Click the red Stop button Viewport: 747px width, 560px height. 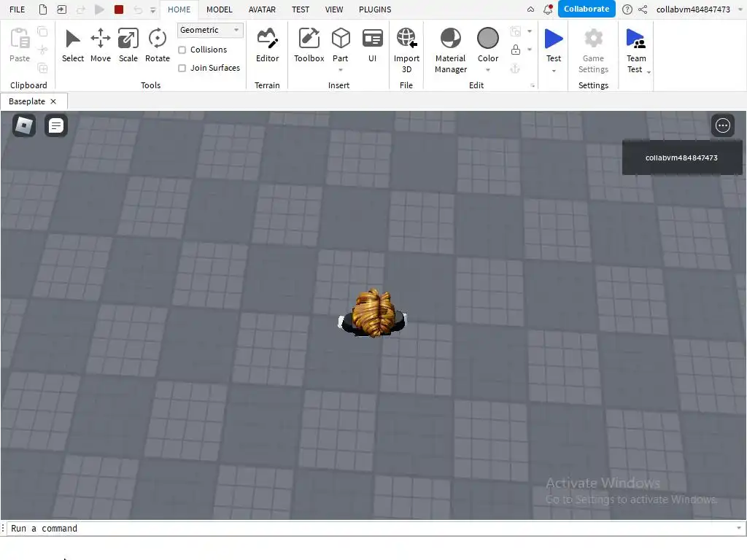coord(119,9)
